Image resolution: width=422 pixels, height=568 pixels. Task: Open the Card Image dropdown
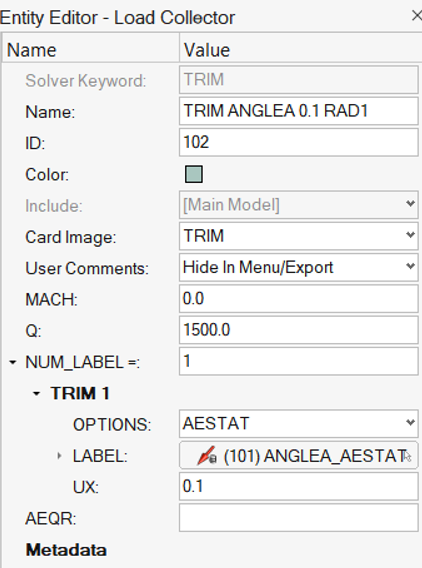pyautogui.click(x=299, y=236)
